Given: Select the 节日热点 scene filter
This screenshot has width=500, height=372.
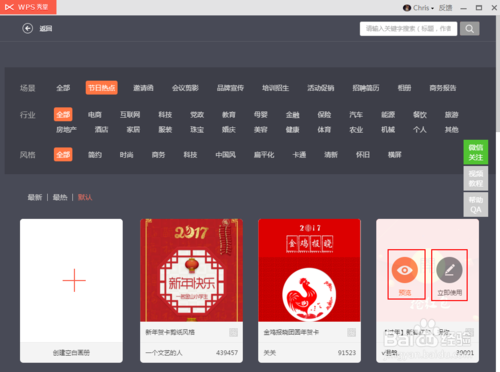Looking at the screenshot, I should click(x=102, y=88).
